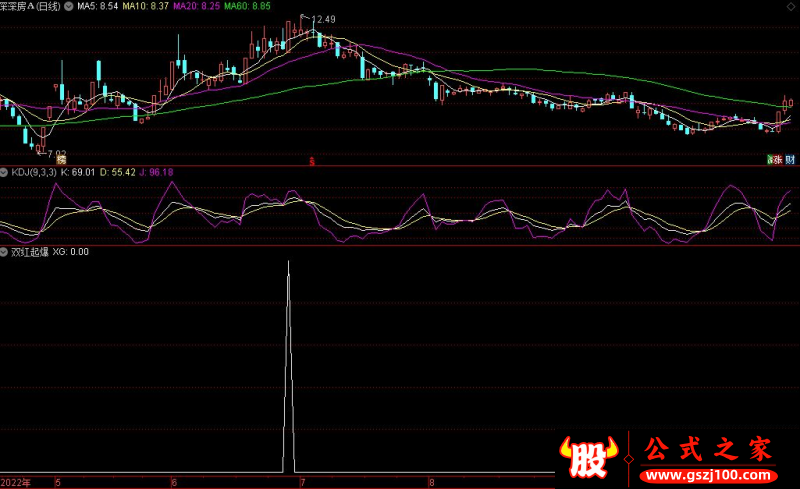The image size is (800, 489).
Task: Click the orange 榜 marker near chart low
Action: [60, 159]
